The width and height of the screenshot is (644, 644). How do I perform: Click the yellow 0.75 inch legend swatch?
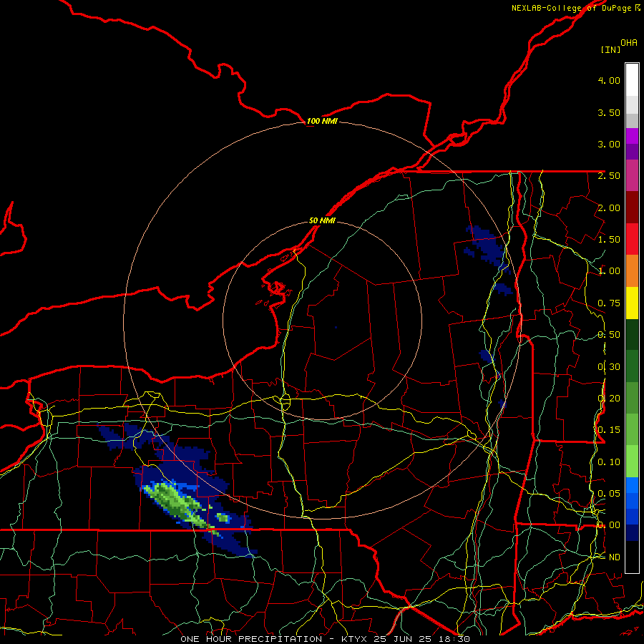click(632, 303)
